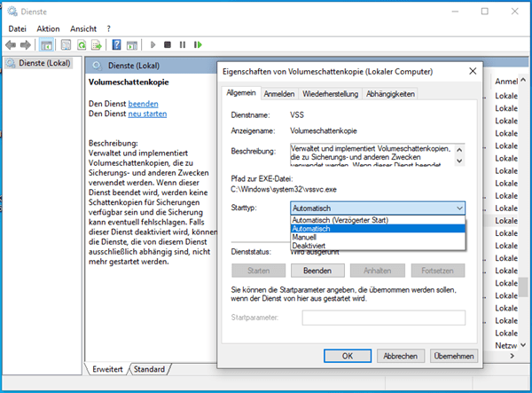
Task: Click the greyed Anhalten button
Action: (378, 271)
